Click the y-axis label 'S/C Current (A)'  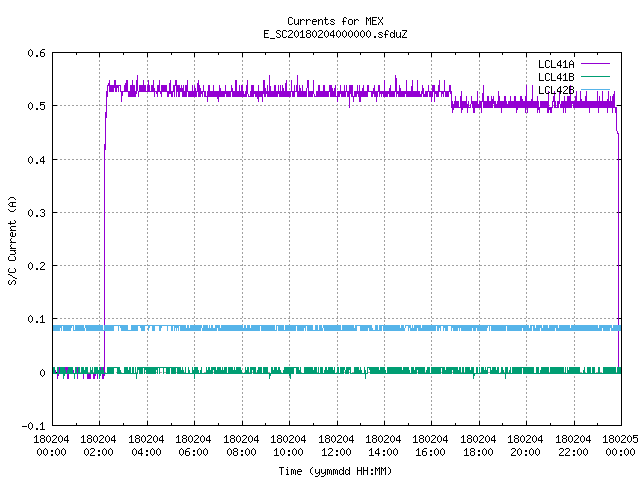point(13,241)
